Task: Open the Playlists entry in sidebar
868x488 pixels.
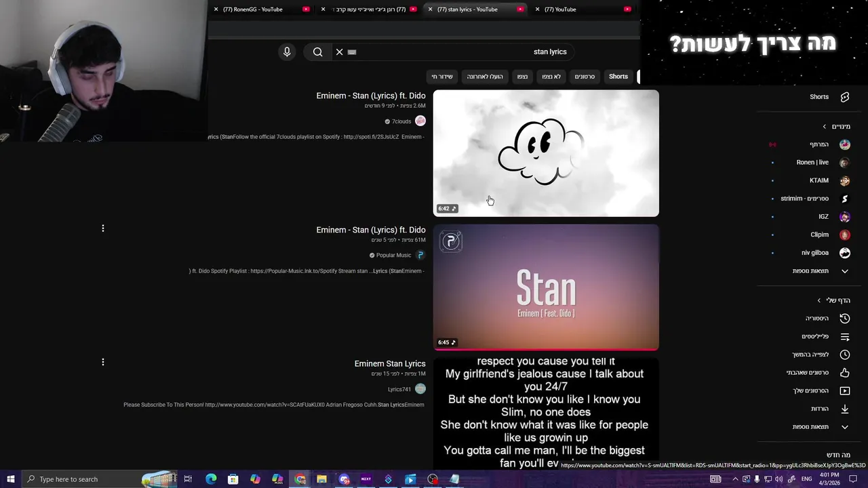Action: pyautogui.click(x=825, y=337)
